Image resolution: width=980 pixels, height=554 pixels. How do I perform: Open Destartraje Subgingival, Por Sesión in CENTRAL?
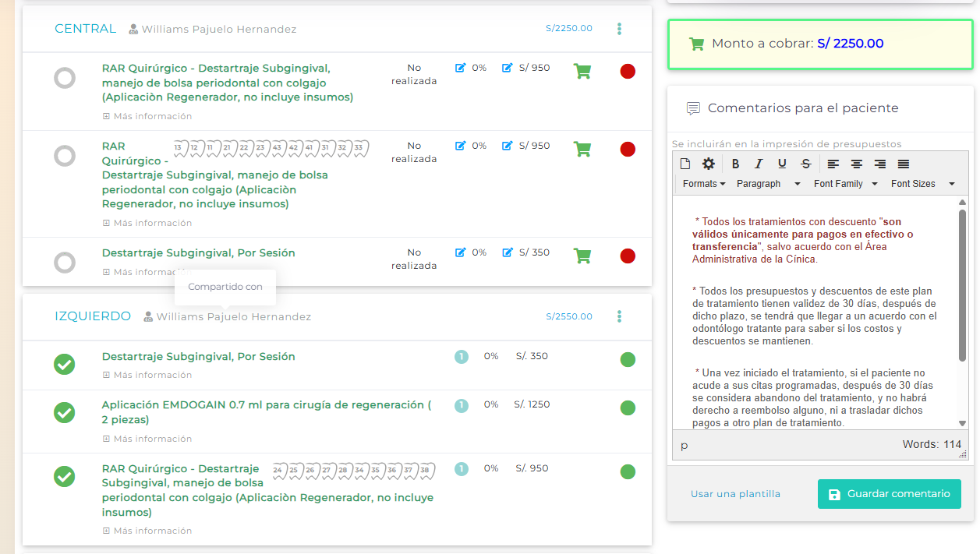pos(199,253)
